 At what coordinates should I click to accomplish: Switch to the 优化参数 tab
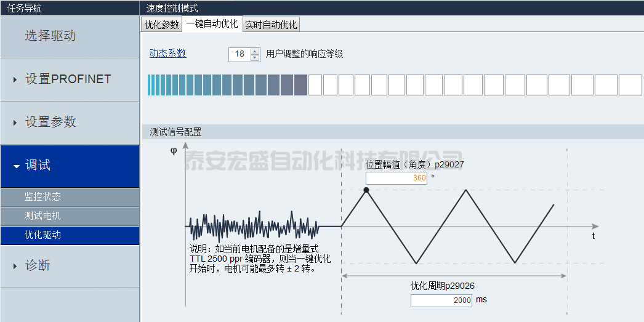tap(161, 25)
